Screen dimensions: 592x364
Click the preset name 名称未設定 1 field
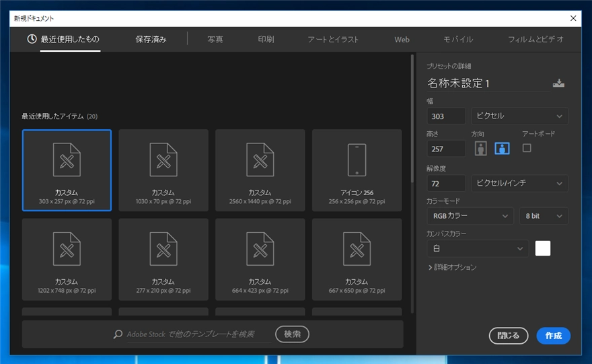coord(488,83)
